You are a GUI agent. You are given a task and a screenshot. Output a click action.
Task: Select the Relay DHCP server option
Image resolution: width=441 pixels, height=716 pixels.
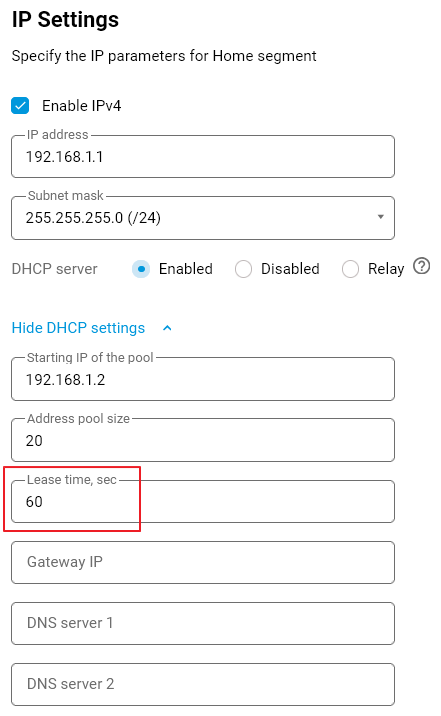coord(350,269)
